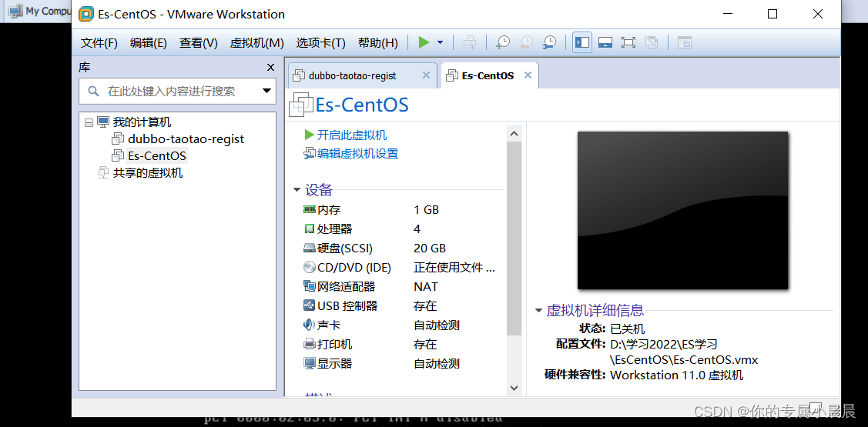This screenshot has width=868, height=427.
Task: Click the CD/DVD (IDE) disc icon
Action: [x=310, y=268]
